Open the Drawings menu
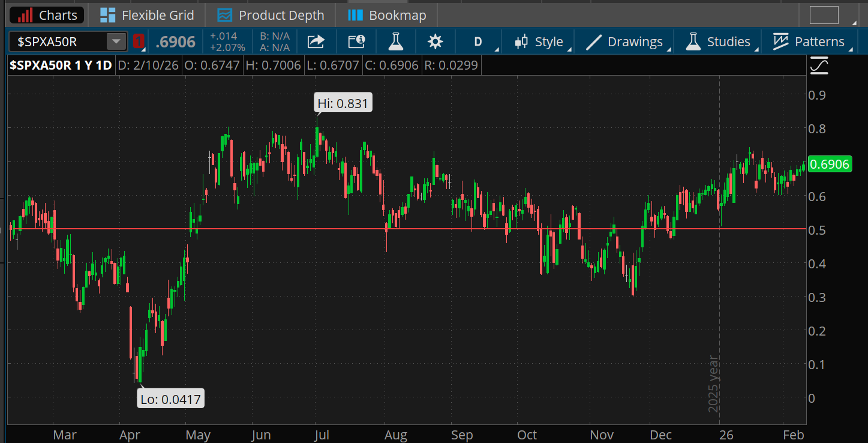This screenshot has width=868, height=443. [624, 41]
